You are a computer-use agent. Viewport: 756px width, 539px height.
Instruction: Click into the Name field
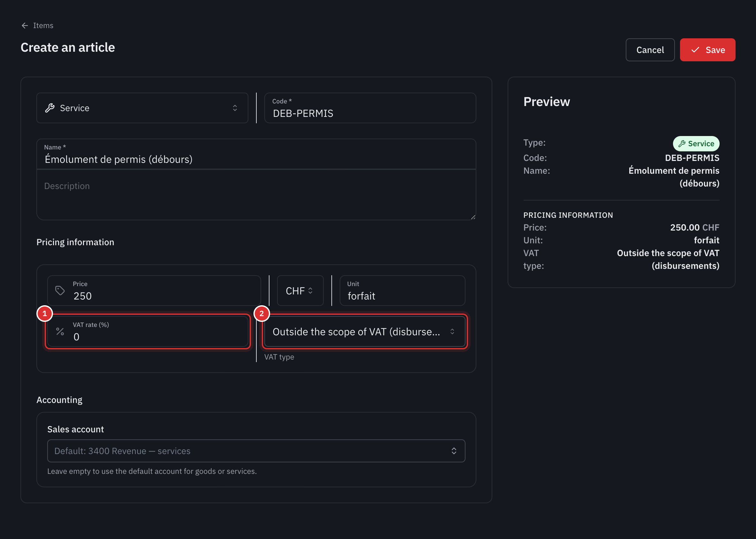pos(256,154)
